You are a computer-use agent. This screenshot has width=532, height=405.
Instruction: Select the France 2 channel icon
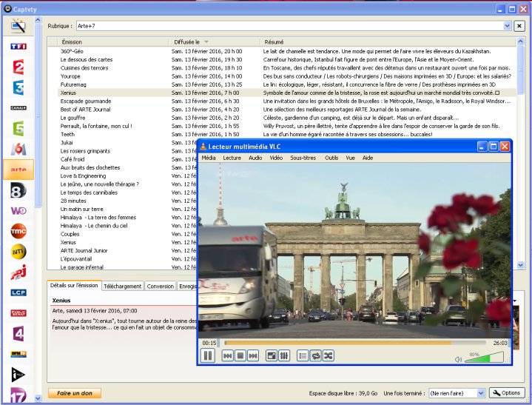(18, 67)
